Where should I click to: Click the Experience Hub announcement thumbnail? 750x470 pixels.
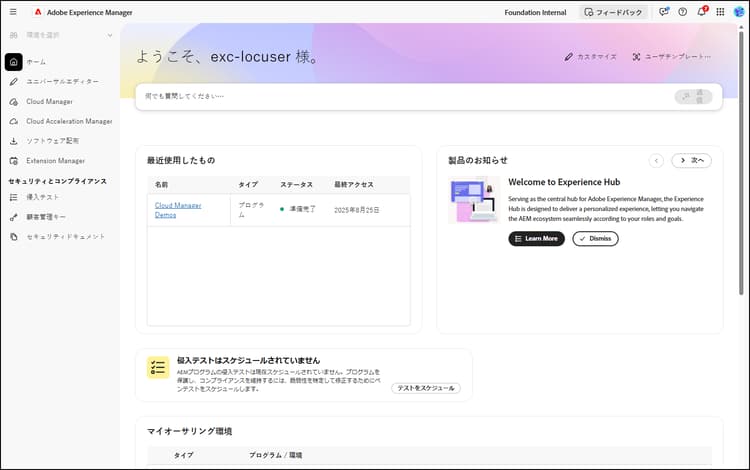pyautogui.click(x=474, y=200)
